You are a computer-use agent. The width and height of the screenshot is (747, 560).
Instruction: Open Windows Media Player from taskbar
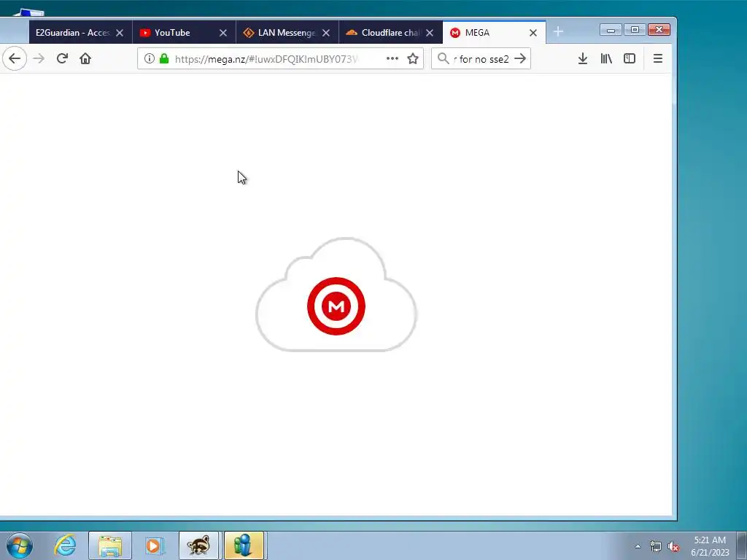[x=155, y=545]
